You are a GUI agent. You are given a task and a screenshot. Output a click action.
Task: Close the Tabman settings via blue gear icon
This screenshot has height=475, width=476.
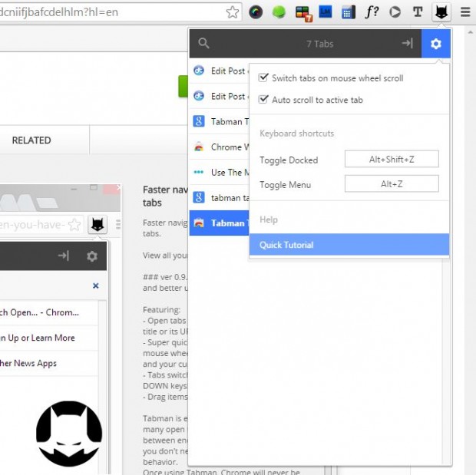click(436, 44)
